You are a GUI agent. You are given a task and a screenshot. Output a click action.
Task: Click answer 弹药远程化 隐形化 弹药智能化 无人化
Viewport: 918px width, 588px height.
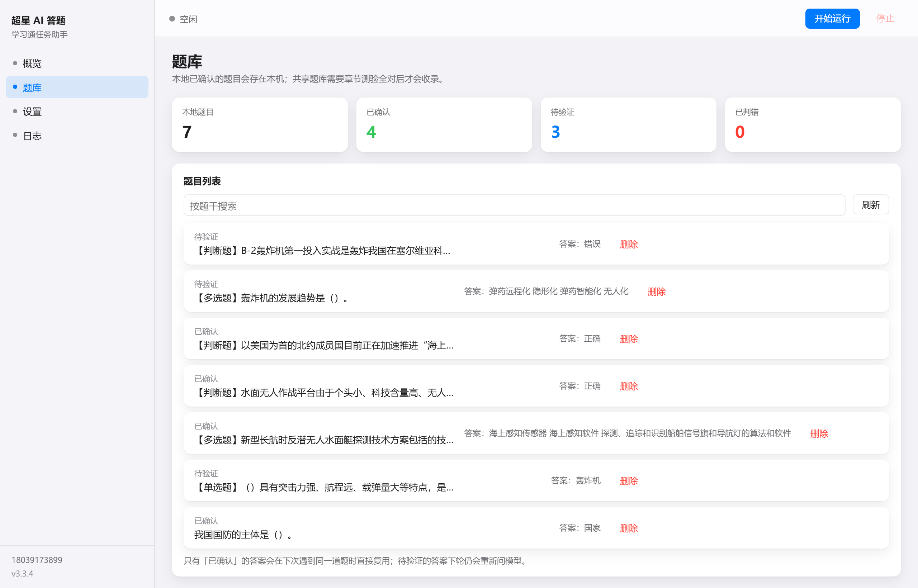(546, 291)
